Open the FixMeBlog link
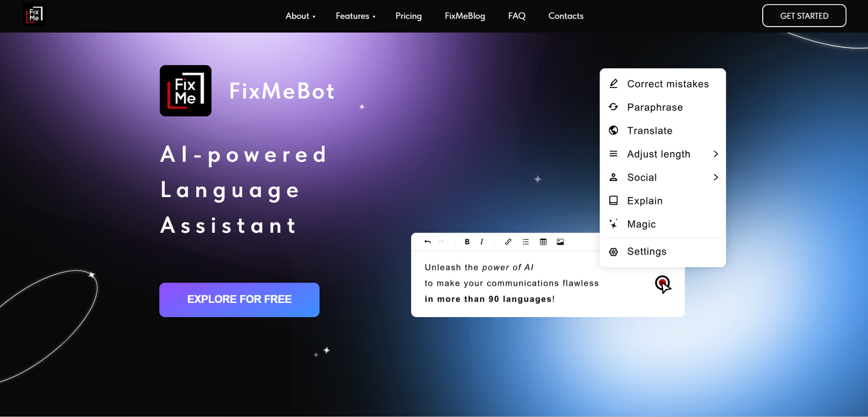This screenshot has width=868, height=417. coord(465,16)
